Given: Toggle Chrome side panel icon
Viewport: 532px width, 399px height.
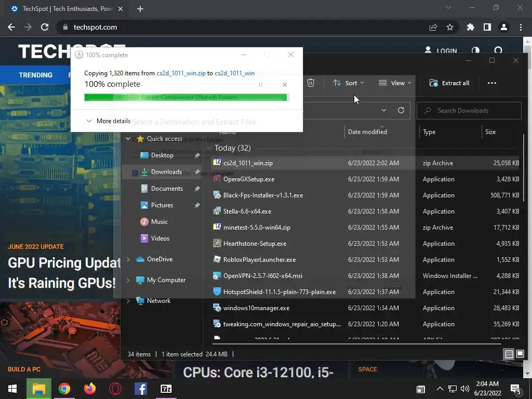Looking at the screenshot, I should [x=487, y=27].
